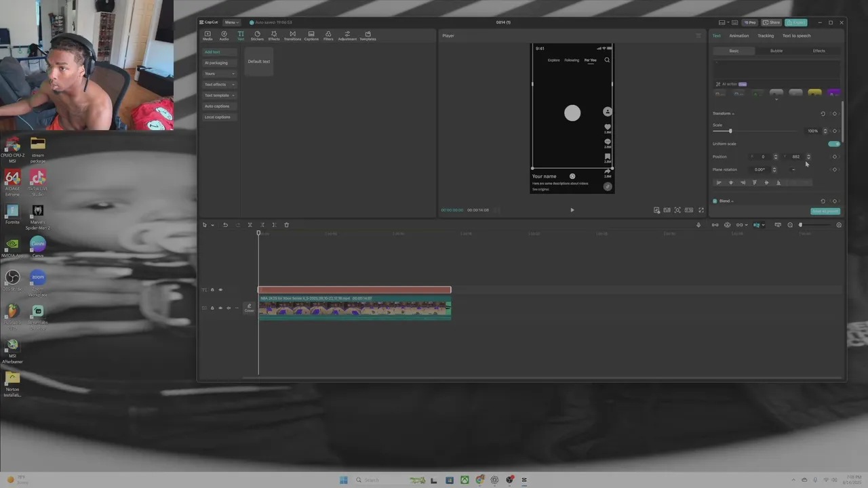Screen dimensions: 868x488
Task: Launch TikTok LIVE Studio desktop shortcut
Action: (38, 182)
